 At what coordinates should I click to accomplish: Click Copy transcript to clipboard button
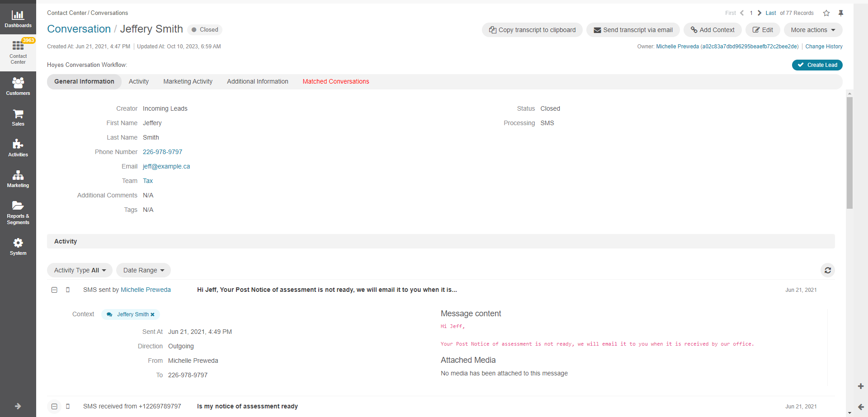pyautogui.click(x=532, y=30)
